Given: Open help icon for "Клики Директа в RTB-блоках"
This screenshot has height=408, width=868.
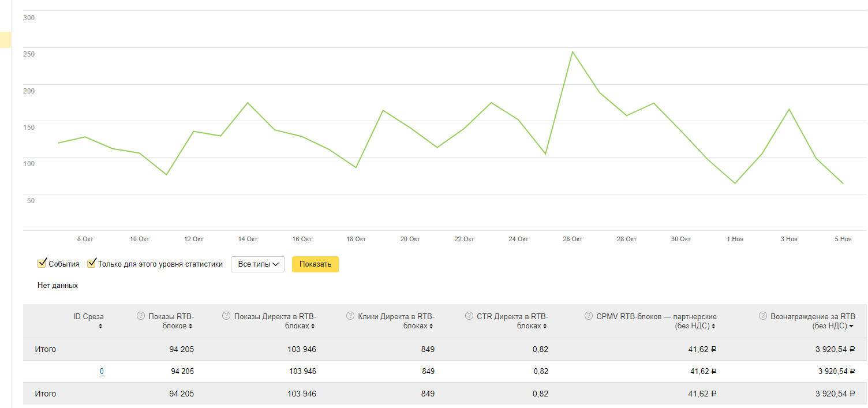Looking at the screenshot, I should click(x=350, y=316).
